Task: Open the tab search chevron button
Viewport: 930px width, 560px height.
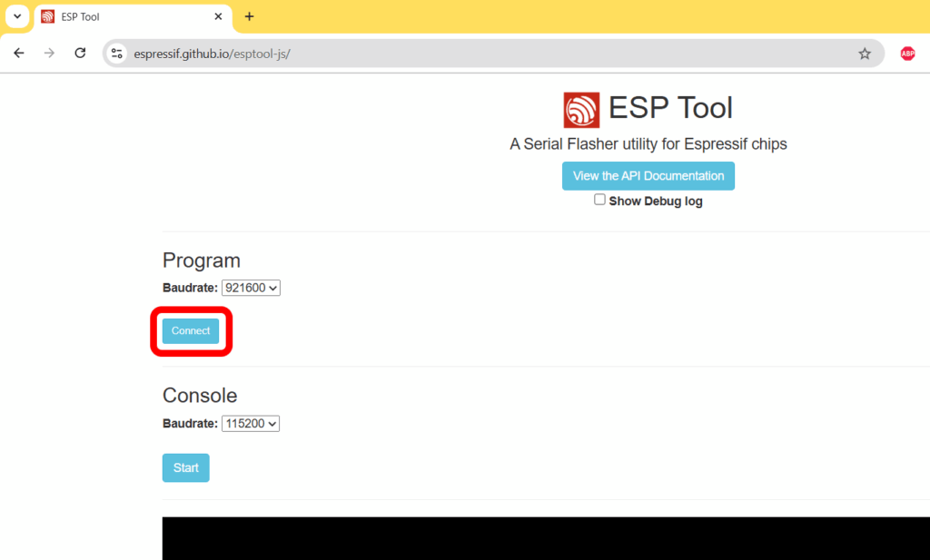Action: coord(17,16)
